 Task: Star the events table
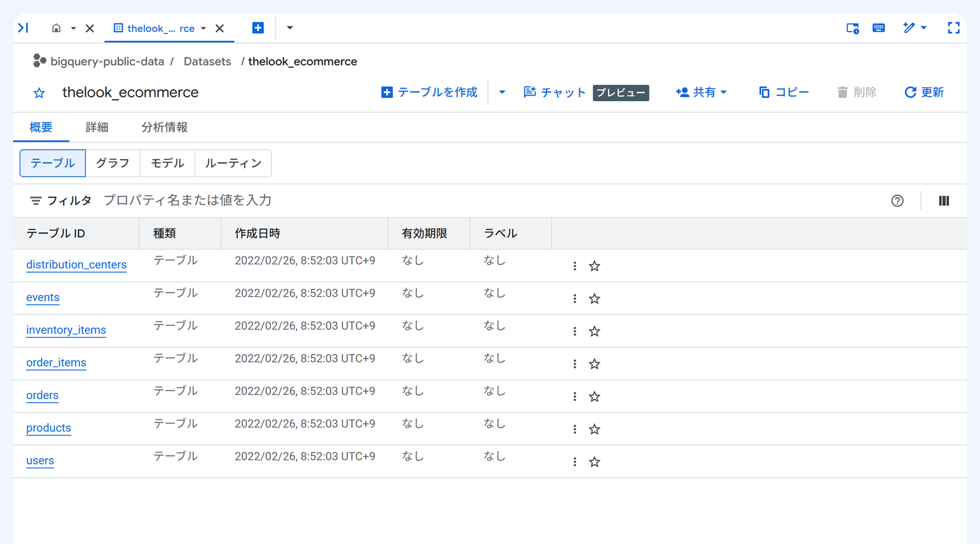(595, 299)
